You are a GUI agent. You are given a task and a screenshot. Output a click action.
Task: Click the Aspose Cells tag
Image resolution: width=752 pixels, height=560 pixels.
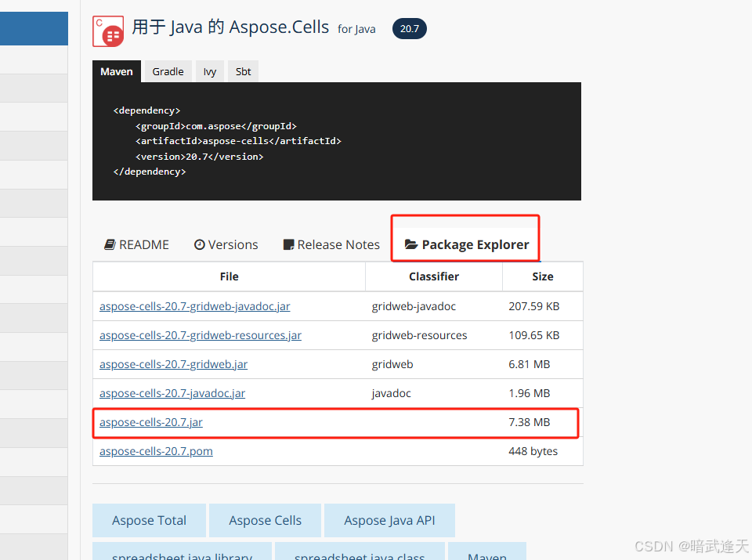[x=266, y=520]
